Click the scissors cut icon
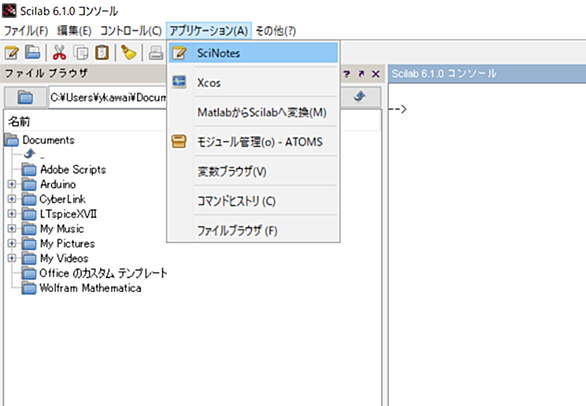Viewport: 586px width, 406px height. point(59,53)
